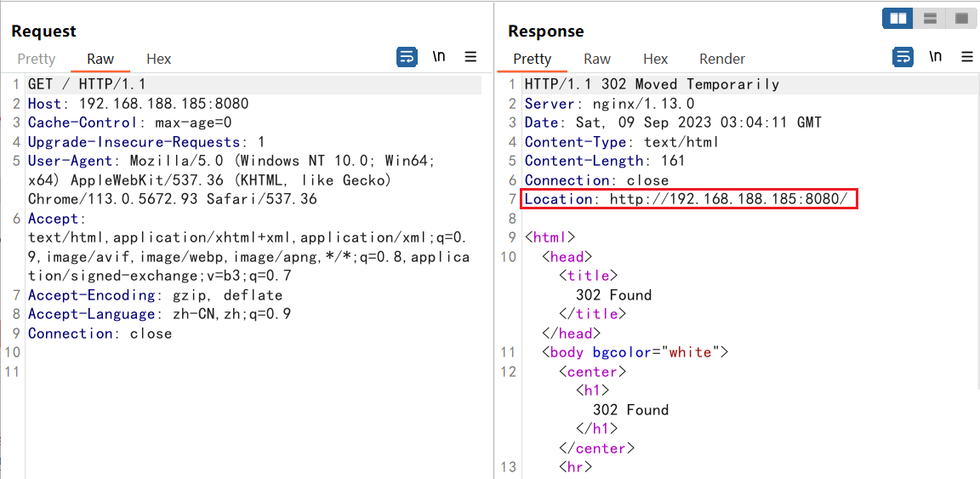Switch to the Response Hex tab
This screenshot has width=980, height=479.
(656, 59)
